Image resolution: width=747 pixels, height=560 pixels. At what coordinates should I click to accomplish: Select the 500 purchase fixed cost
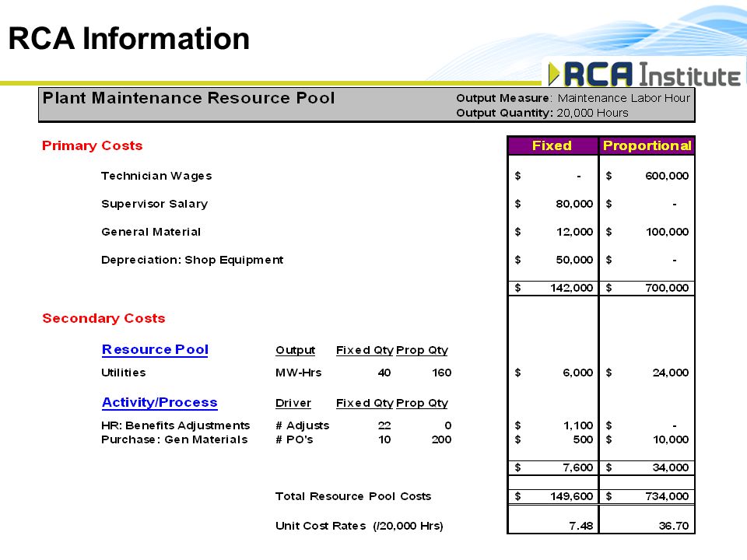pyautogui.click(x=583, y=439)
